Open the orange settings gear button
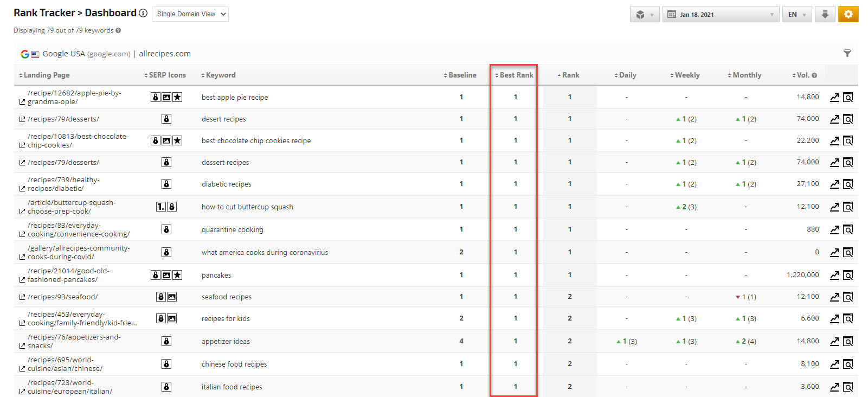The image size is (868, 397). click(848, 14)
